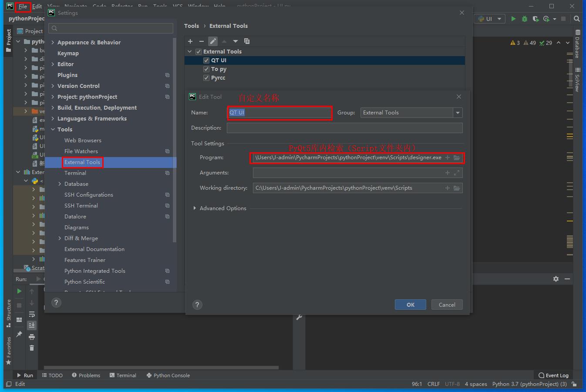Run UI with coverage
Image resolution: width=586 pixels, height=392 pixels.
(x=535, y=19)
